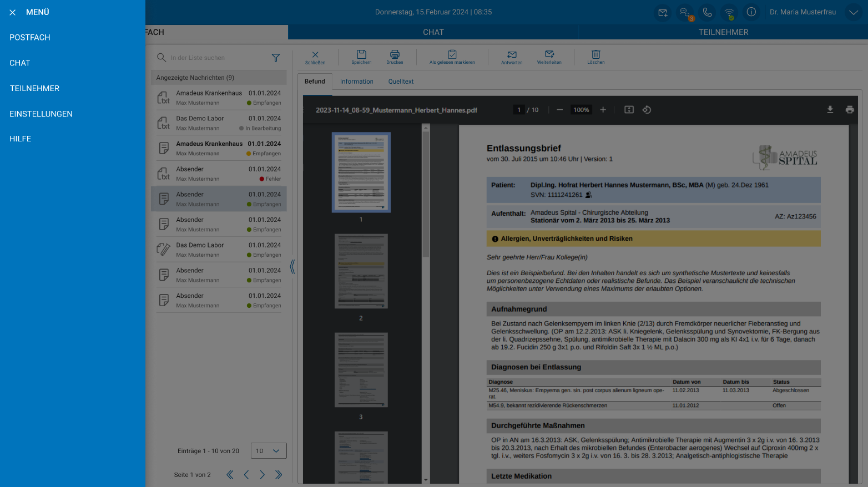This screenshot has height=487, width=868.
Task: Select PDF page 2 thumbnail
Action: point(361,271)
